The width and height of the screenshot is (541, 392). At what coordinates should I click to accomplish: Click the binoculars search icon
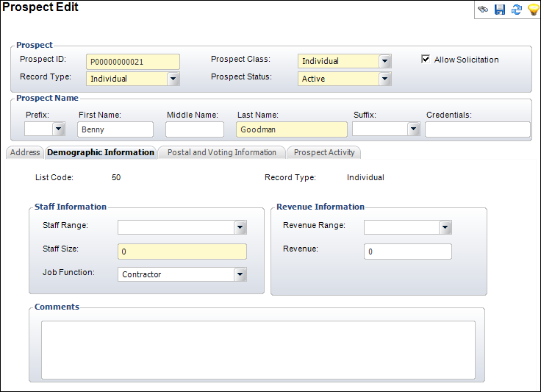[x=483, y=10]
